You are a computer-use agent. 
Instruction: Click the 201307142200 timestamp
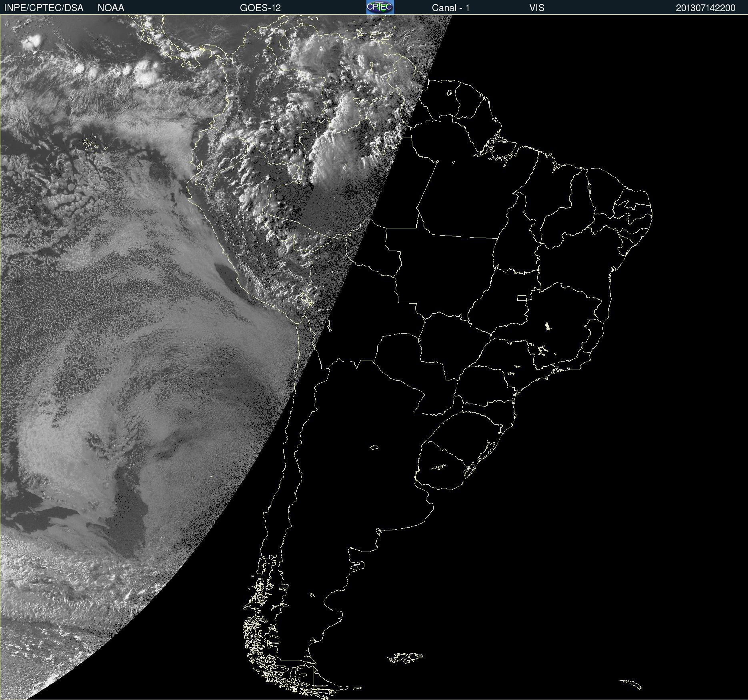click(706, 8)
